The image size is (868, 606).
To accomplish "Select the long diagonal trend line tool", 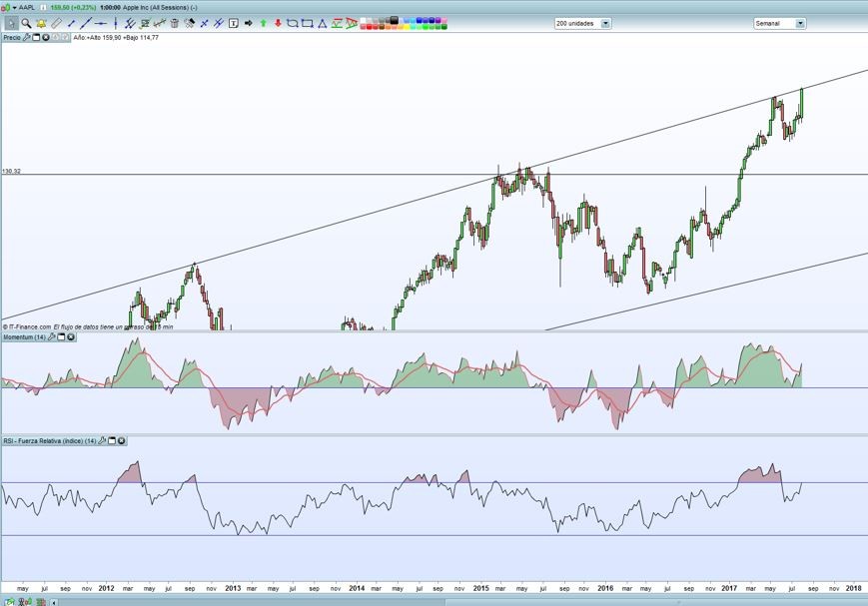I will pyautogui.click(x=86, y=23).
